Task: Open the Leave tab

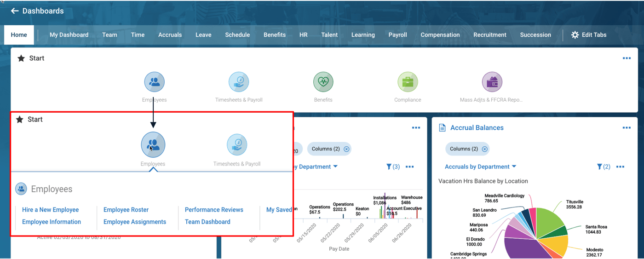Action: [x=203, y=35]
